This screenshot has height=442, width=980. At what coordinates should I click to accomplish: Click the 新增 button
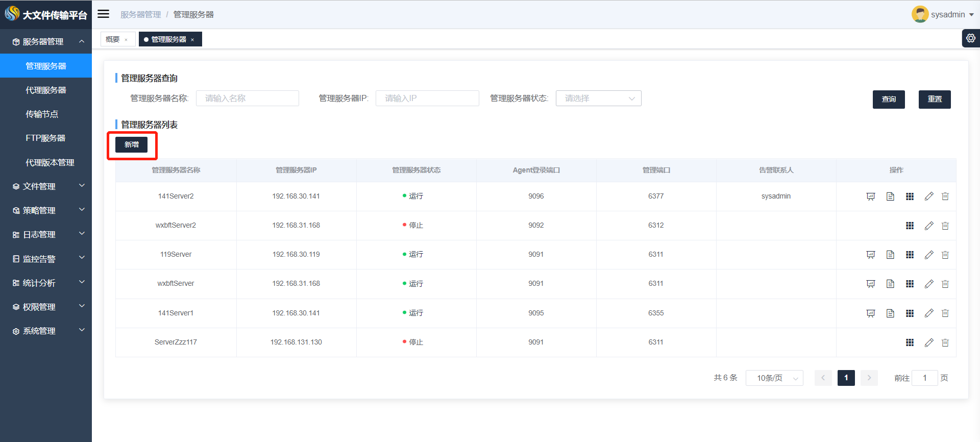coord(131,144)
